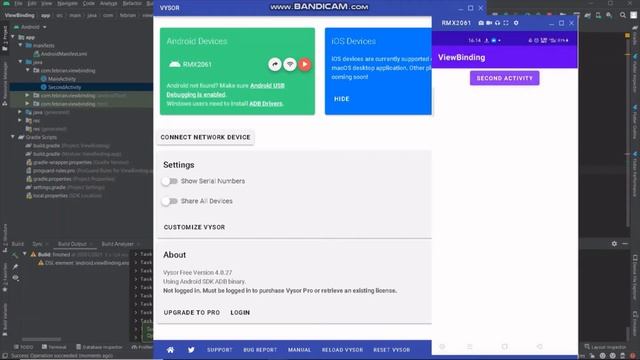The width and height of the screenshot is (640, 360).
Task: Click BUG REPORT in the Vysor footer
Action: 260,350
